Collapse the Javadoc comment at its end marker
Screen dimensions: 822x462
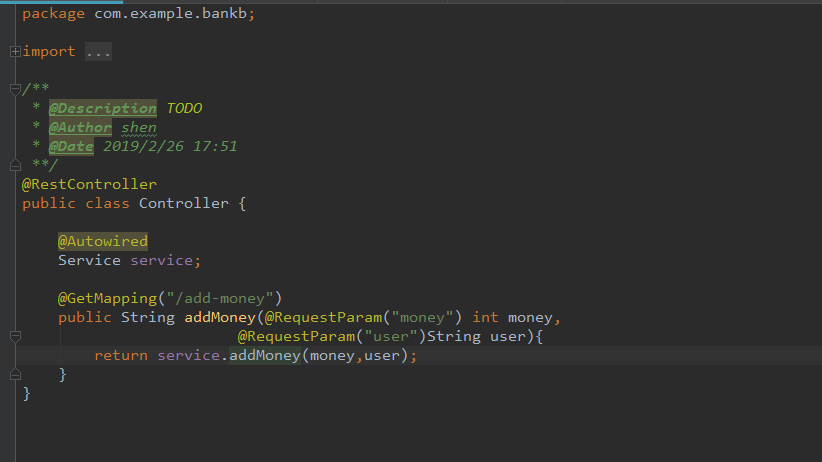point(15,166)
